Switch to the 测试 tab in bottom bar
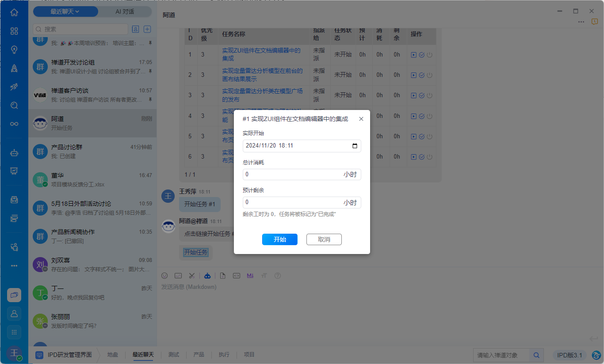This screenshot has height=364, width=604. click(x=174, y=355)
